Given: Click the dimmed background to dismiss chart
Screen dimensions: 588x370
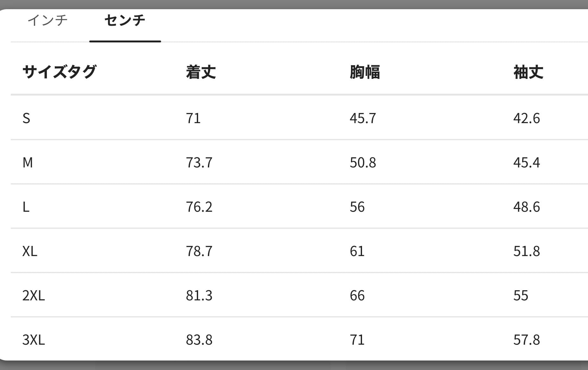Looking at the screenshot, I should tap(294, 4).
